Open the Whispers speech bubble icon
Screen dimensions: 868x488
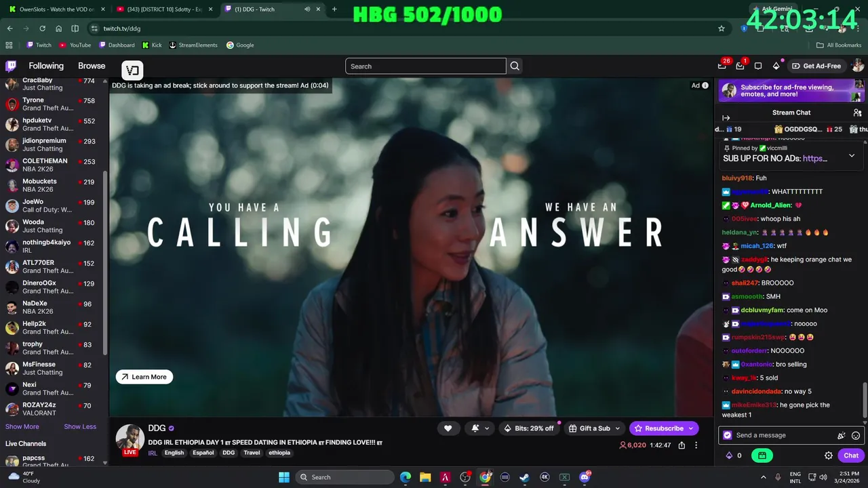758,66
